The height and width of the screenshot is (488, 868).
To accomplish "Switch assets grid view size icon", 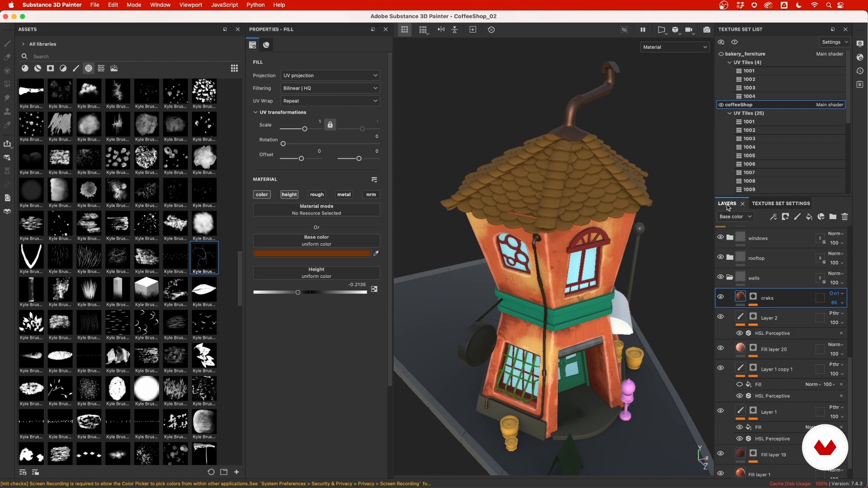I will click(234, 68).
